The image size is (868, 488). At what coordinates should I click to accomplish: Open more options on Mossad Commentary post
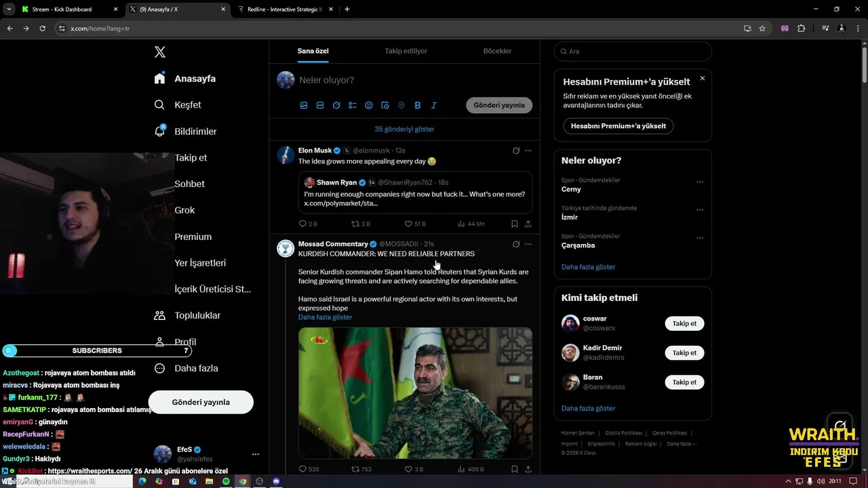pos(528,244)
